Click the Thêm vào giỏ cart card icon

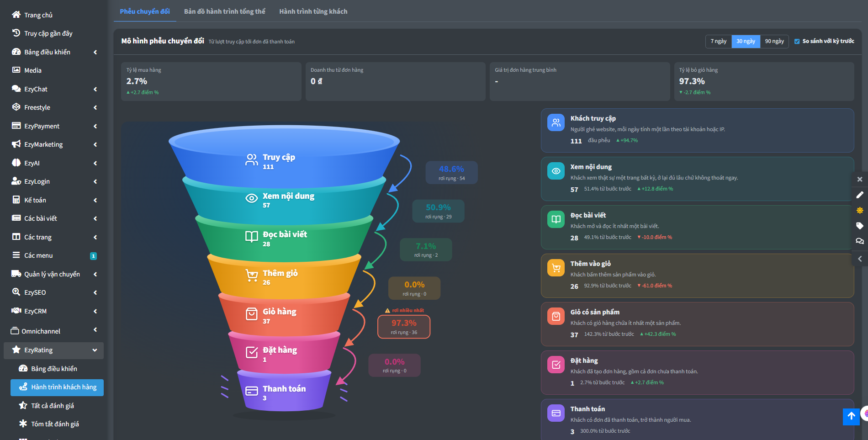(556, 268)
